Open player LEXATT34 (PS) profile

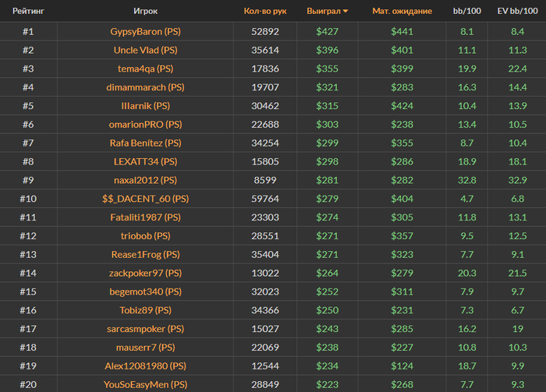146,162
